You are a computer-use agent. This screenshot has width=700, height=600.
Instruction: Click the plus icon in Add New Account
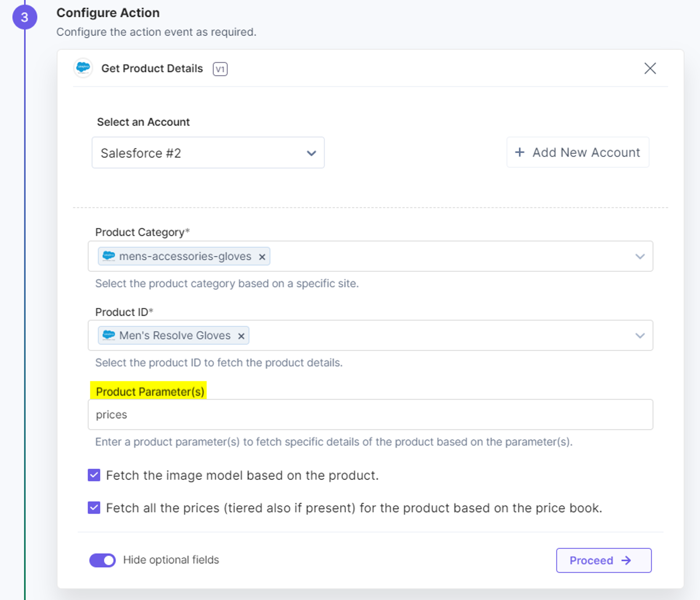pos(520,152)
